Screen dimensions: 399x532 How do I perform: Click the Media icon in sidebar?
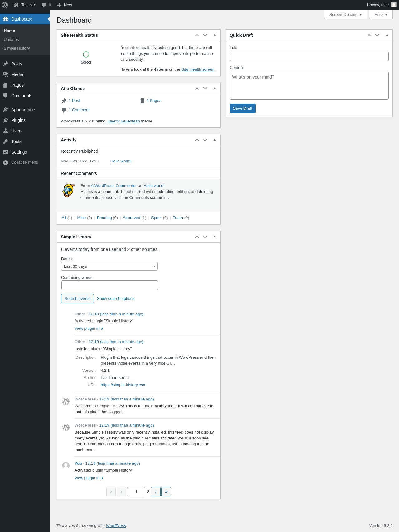6,74
